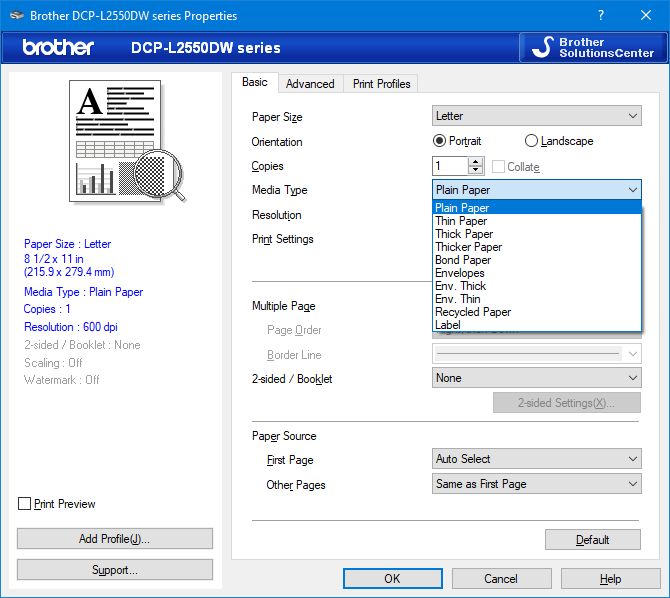Choose Env. Thin from media list
Image resolution: width=670 pixels, height=598 pixels.
point(537,299)
